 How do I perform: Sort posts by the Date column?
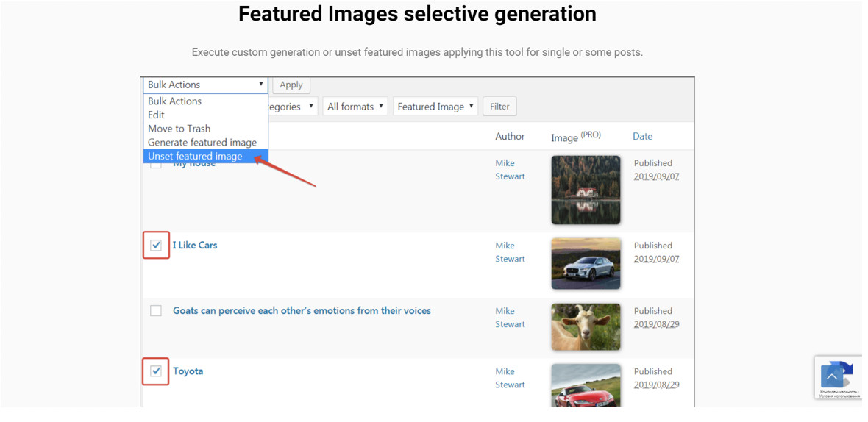point(642,137)
